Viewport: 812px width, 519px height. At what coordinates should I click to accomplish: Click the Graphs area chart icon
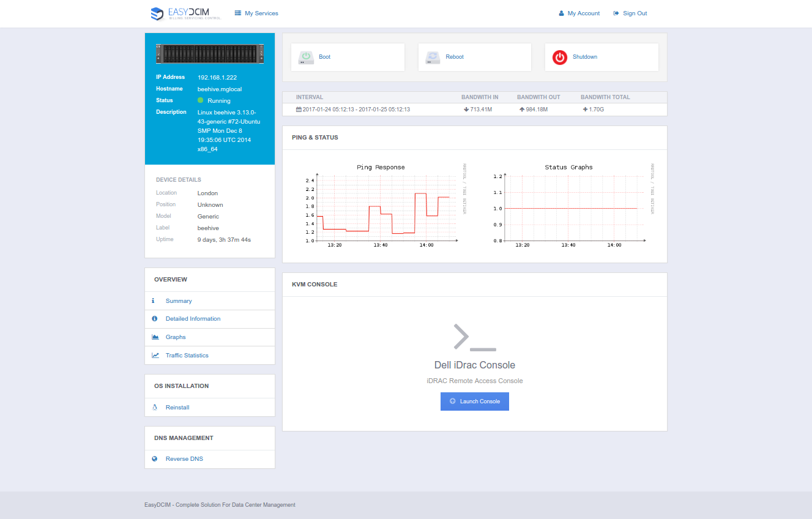tap(155, 337)
